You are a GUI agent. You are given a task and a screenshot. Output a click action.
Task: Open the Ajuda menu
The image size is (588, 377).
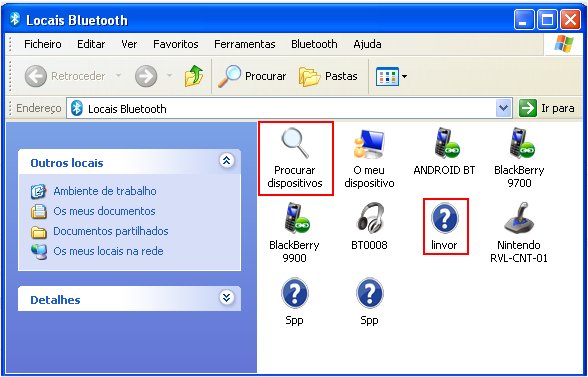[x=367, y=44]
